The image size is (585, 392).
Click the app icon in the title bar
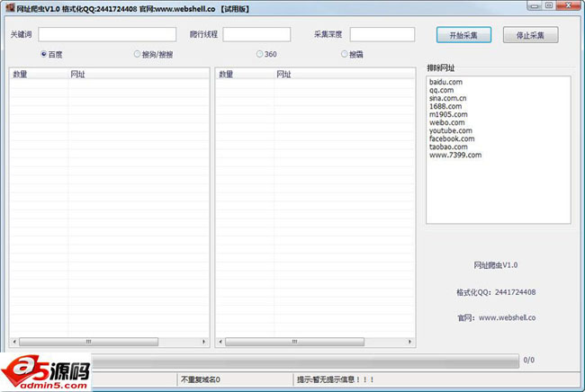click(9, 8)
